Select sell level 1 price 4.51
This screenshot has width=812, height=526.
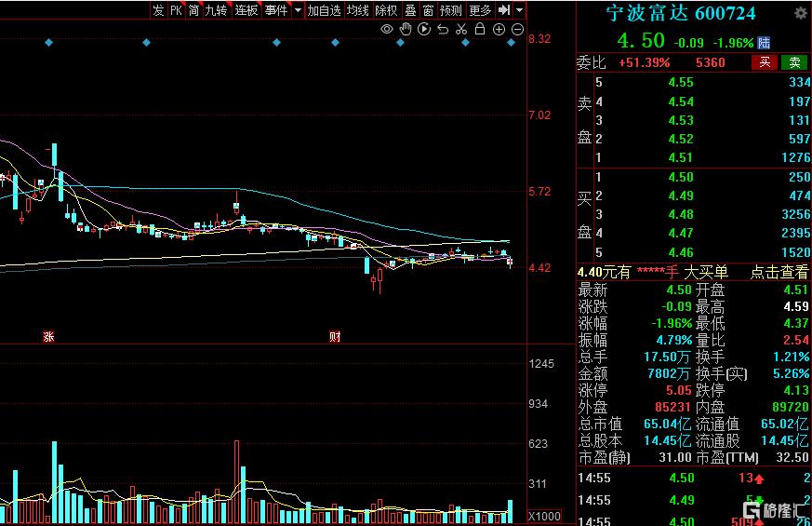point(681,157)
